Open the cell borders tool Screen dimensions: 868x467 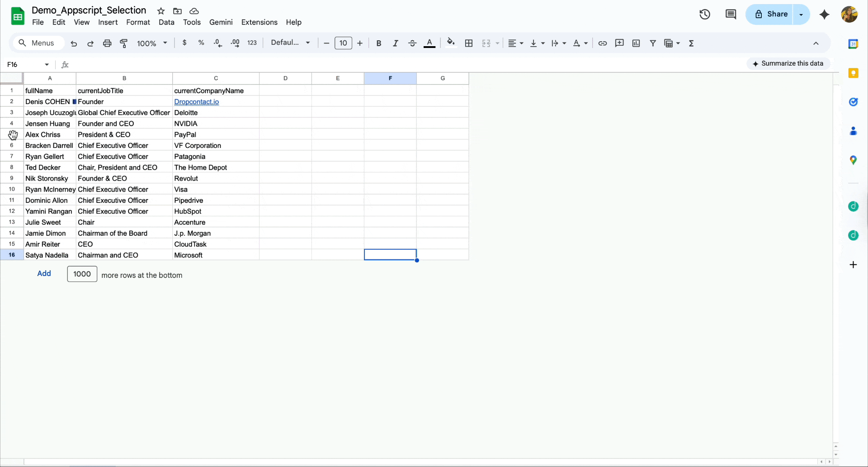point(469,43)
